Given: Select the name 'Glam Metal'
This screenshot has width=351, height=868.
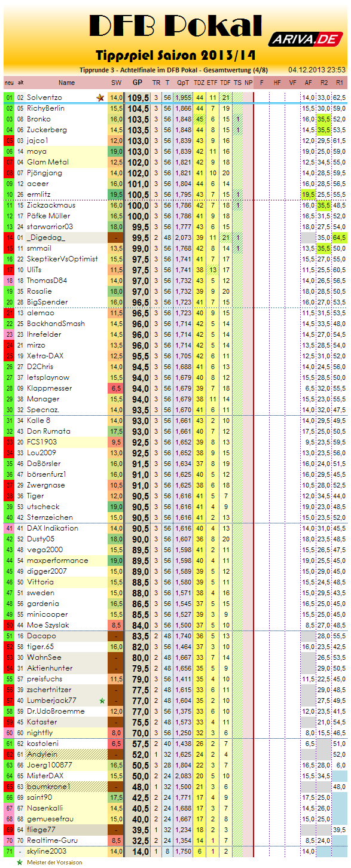Looking at the screenshot, I should click(x=47, y=162).
